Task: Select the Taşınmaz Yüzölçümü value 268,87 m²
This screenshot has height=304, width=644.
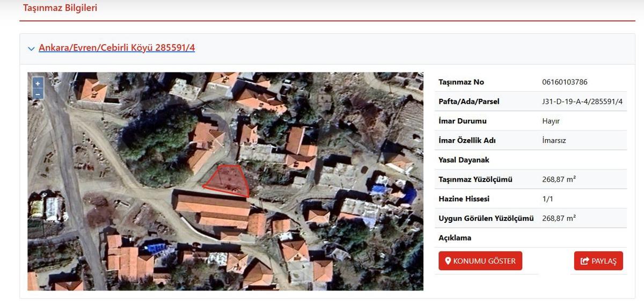Action: pos(559,179)
